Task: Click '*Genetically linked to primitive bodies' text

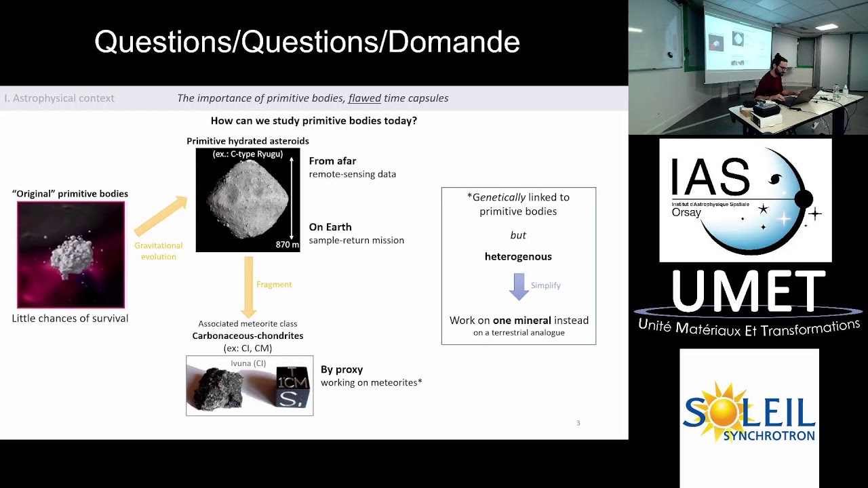Action: [x=518, y=204]
